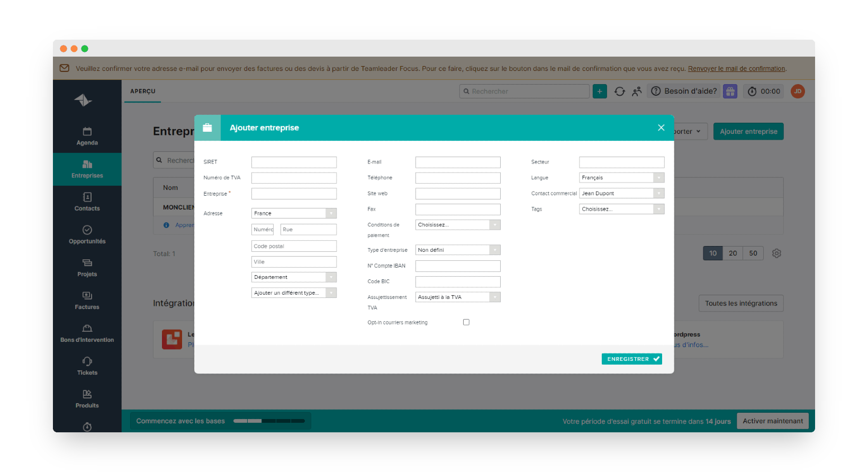Click the sync refresh icon
This screenshot has width=868, height=472.
620,92
